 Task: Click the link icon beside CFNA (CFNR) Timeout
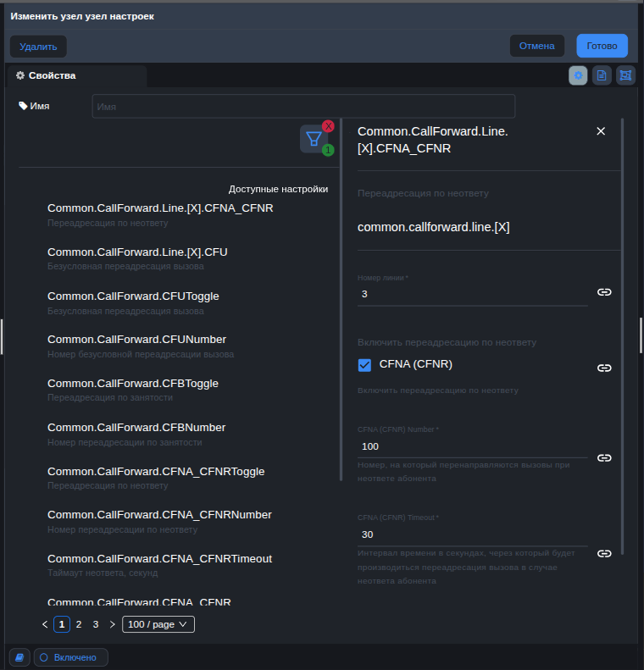pos(604,553)
